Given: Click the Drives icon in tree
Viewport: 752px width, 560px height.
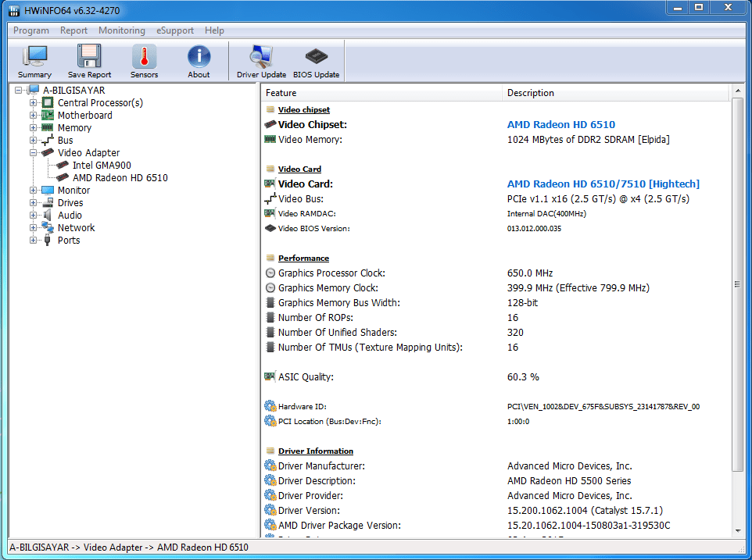Looking at the screenshot, I should coord(48,202).
